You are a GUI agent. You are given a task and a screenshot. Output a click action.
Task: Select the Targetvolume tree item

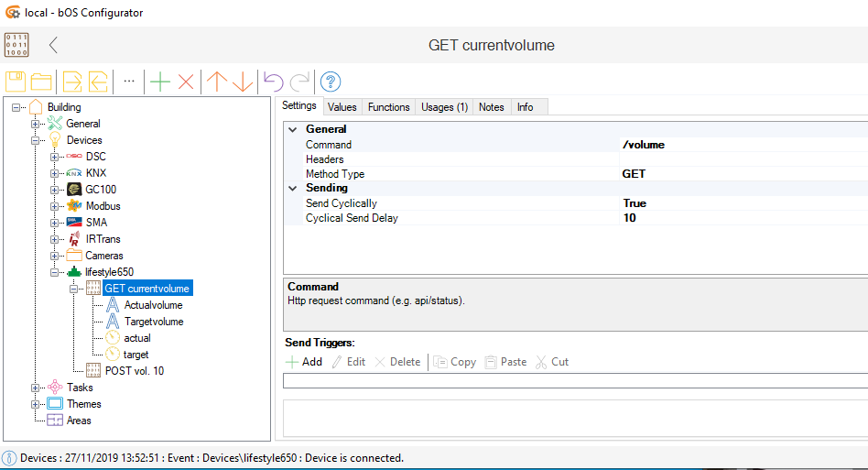coord(153,322)
